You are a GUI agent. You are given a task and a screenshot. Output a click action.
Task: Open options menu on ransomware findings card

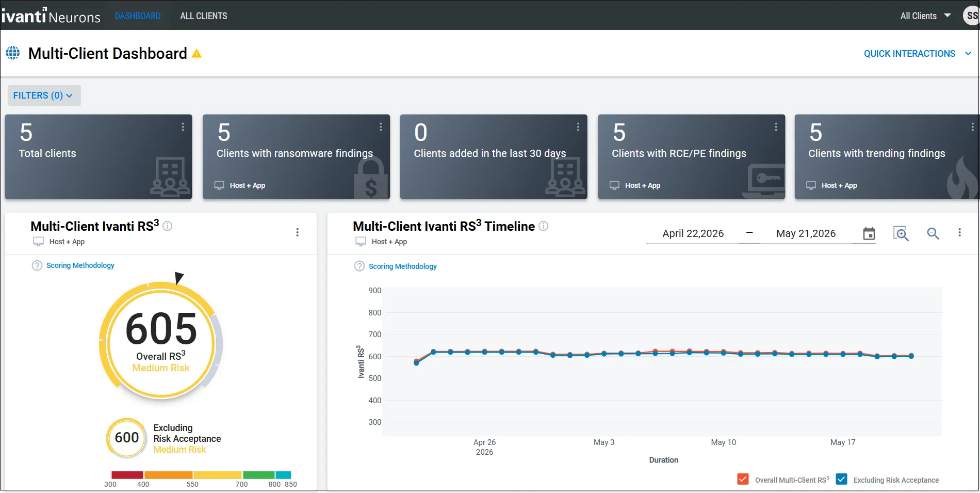(381, 126)
